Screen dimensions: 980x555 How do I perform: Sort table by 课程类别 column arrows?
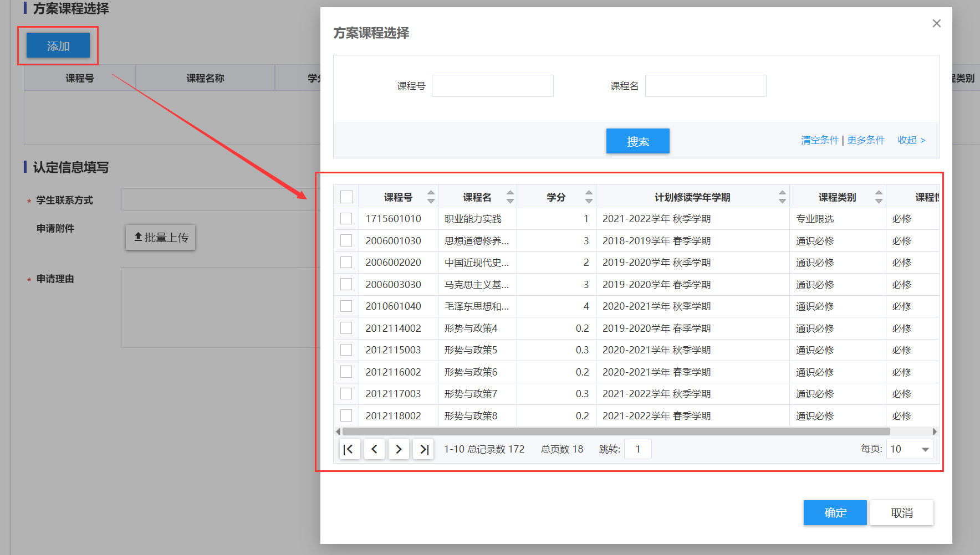point(879,197)
